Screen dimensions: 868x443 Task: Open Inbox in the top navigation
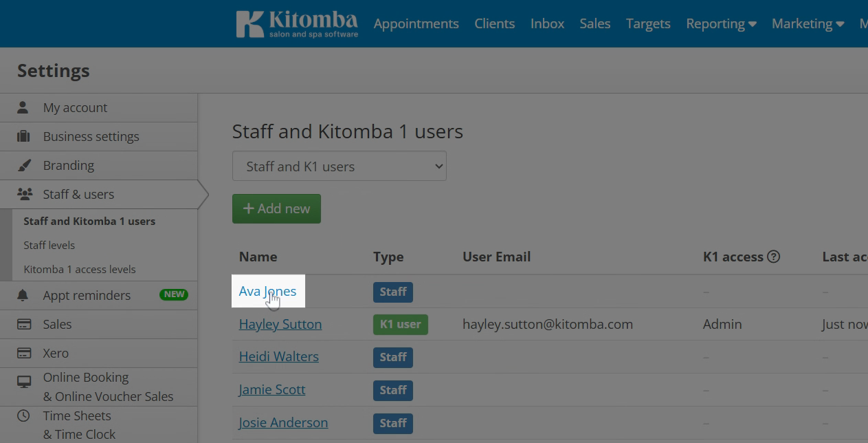pos(547,23)
